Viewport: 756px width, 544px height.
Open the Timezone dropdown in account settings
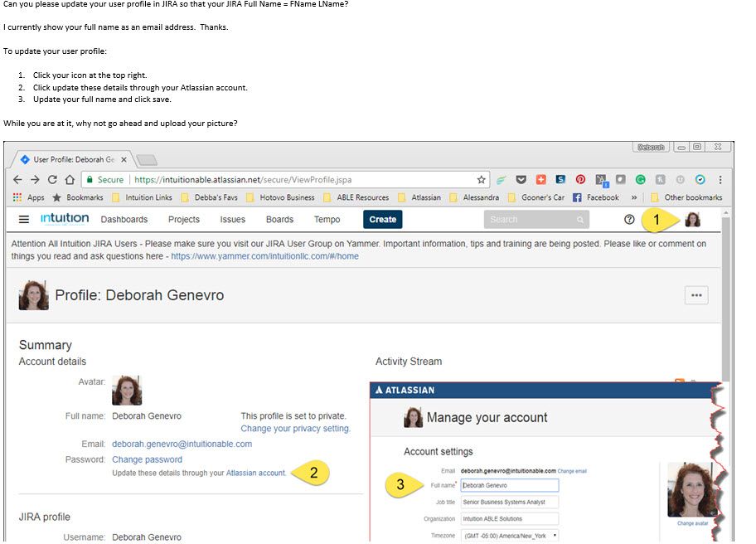point(510,536)
